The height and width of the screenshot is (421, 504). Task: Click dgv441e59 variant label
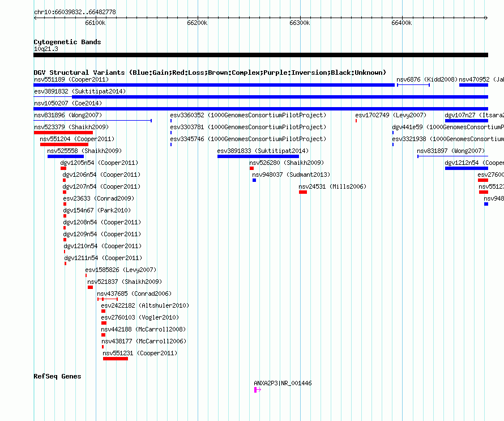(x=448, y=127)
